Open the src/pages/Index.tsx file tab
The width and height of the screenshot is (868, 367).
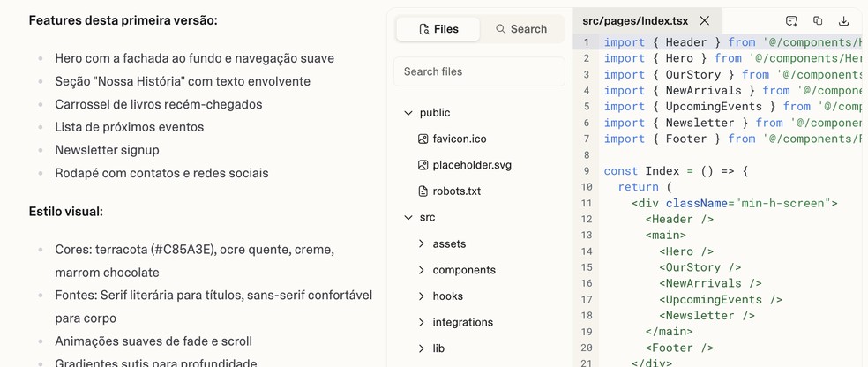pos(635,20)
